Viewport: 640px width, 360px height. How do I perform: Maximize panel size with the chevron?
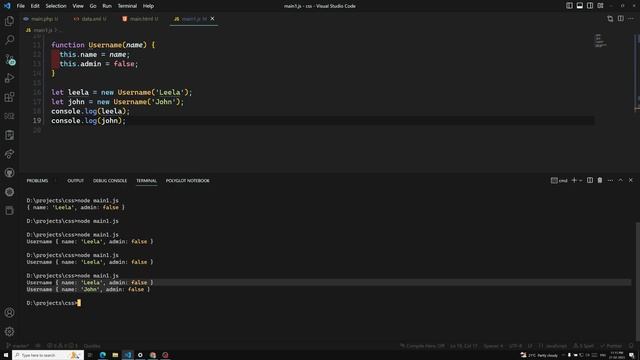620,180
